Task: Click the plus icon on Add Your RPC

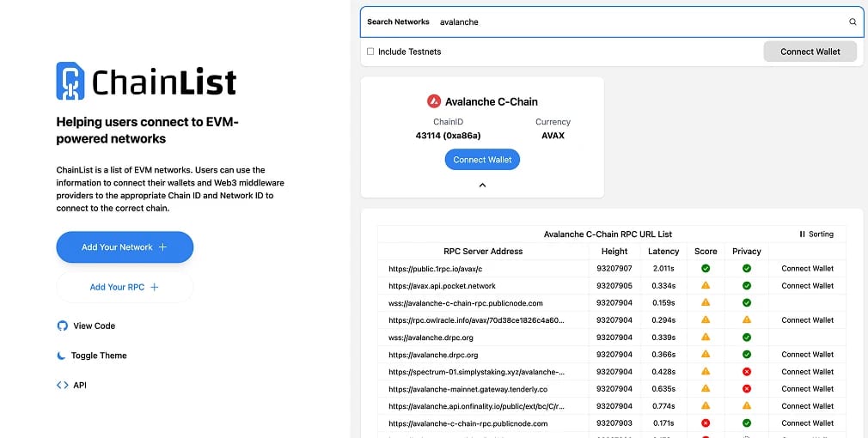Action: click(155, 287)
